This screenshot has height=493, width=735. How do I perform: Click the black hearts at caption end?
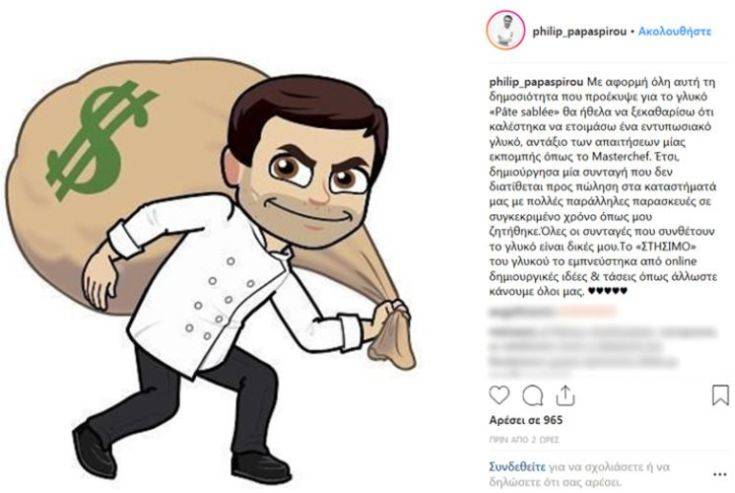[x=608, y=291]
